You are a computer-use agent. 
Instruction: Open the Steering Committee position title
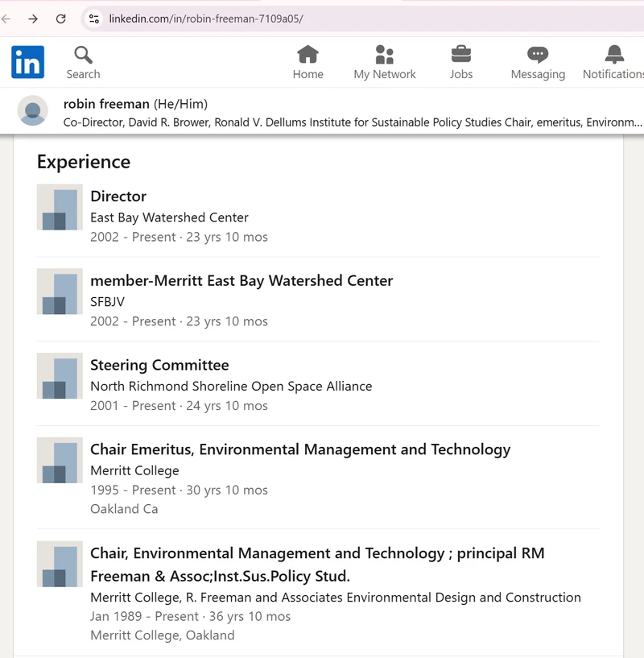[x=159, y=365]
